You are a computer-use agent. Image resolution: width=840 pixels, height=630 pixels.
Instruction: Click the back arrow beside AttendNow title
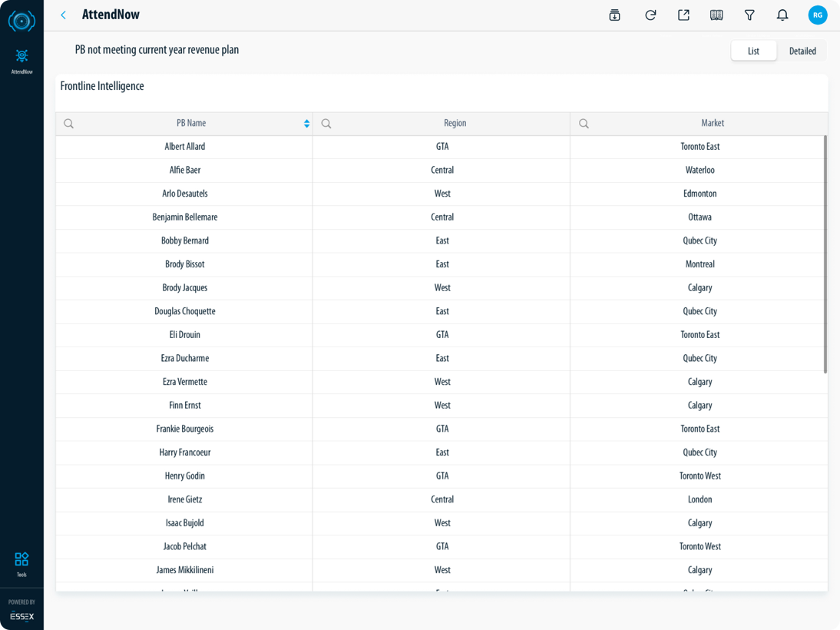click(64, 15)
